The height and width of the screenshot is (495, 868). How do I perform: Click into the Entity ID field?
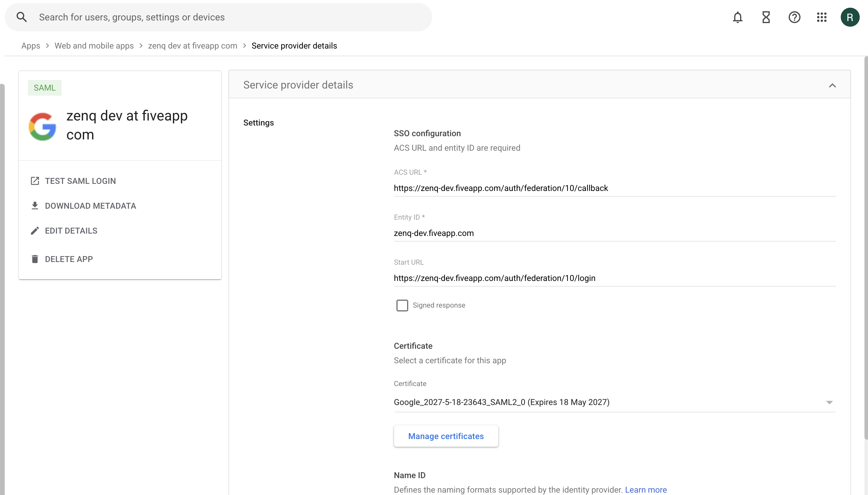[615, 233]
